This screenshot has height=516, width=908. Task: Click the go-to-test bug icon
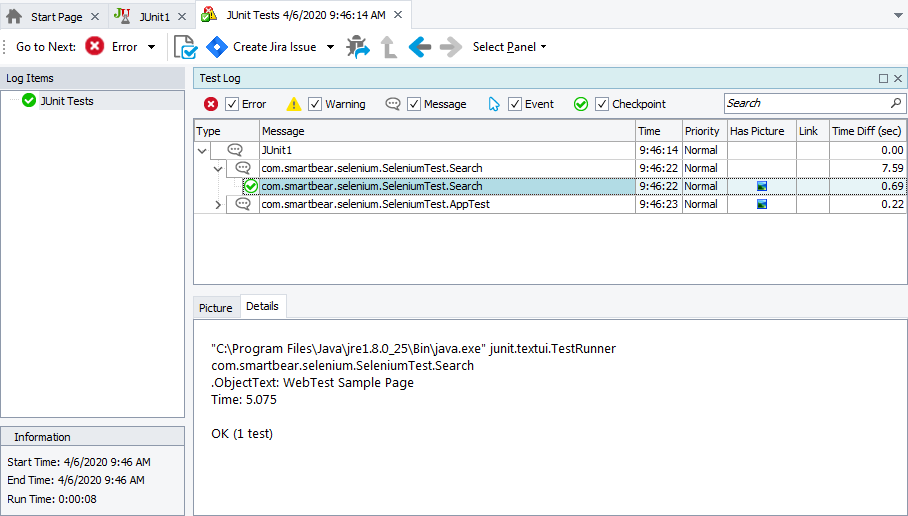click(x=357, y=47)
